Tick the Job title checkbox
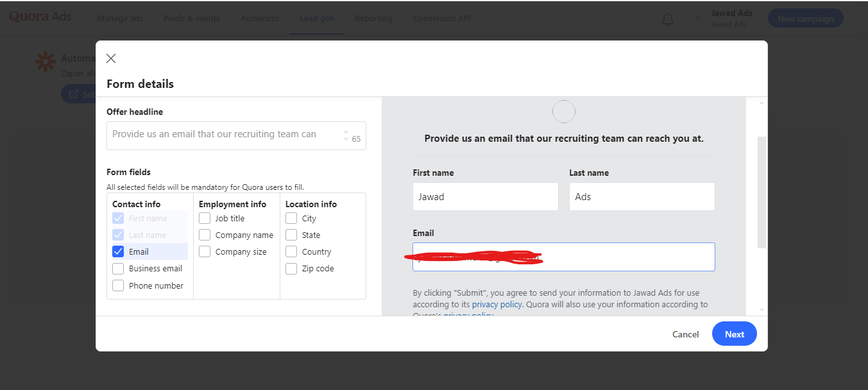 tap(205, 218)
